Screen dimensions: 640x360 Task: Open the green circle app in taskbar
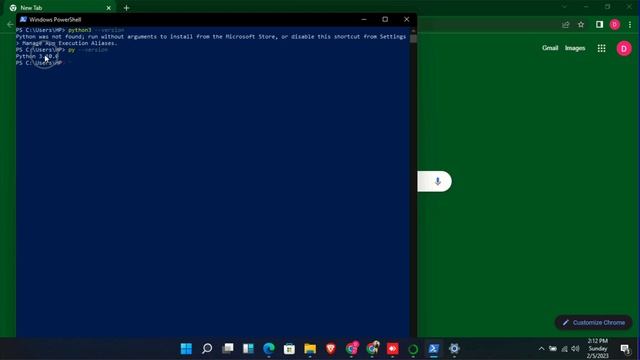[413, 349]
